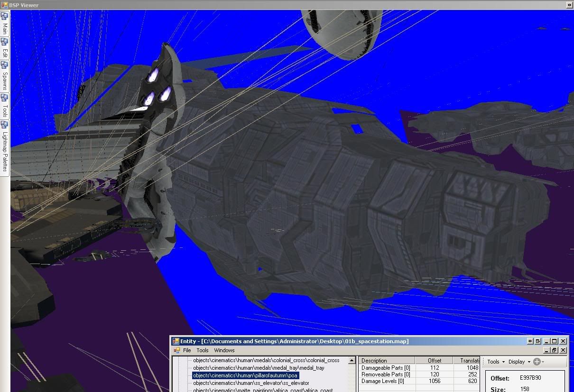Click the Entity title bar button beside the arrows
Image resolution: width=574 pixels, height=392 pixels.
click(538, 341)
